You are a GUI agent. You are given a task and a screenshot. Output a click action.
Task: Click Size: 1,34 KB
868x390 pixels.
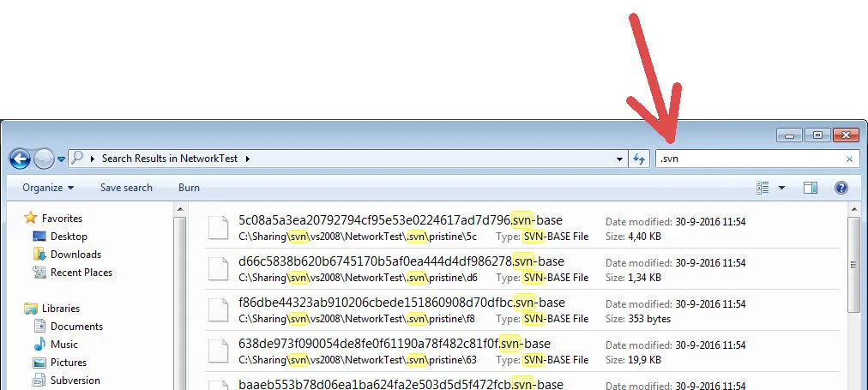[x=633, y=278]
